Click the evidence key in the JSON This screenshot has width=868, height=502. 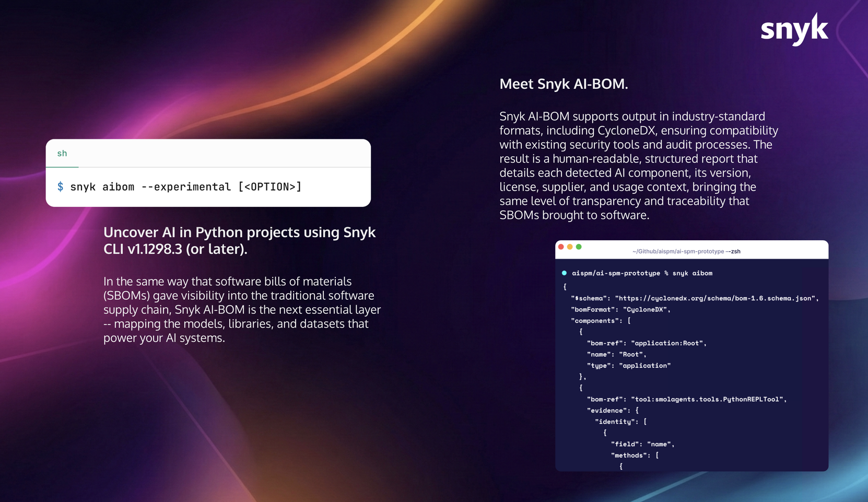(604, 410)
